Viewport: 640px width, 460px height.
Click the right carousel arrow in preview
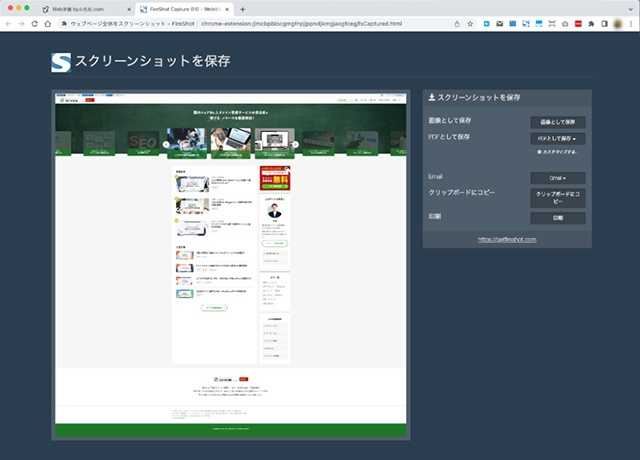pyautogui.click(x=296, y=144)
